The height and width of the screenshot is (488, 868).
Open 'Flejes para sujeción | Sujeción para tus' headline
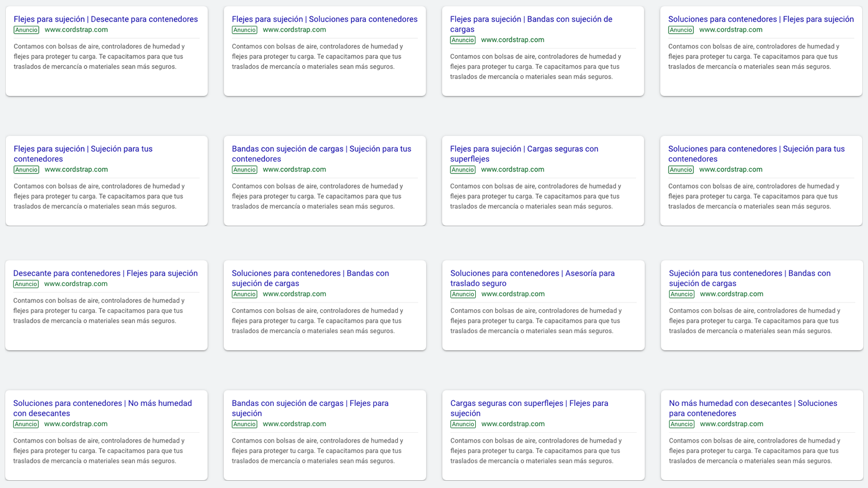pos(83,154)
